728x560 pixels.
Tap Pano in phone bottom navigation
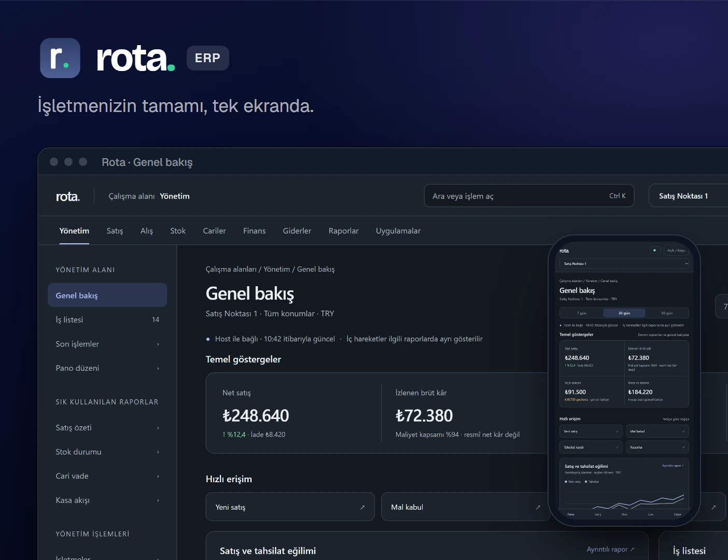pyautogui.click(x=571, y=514)
